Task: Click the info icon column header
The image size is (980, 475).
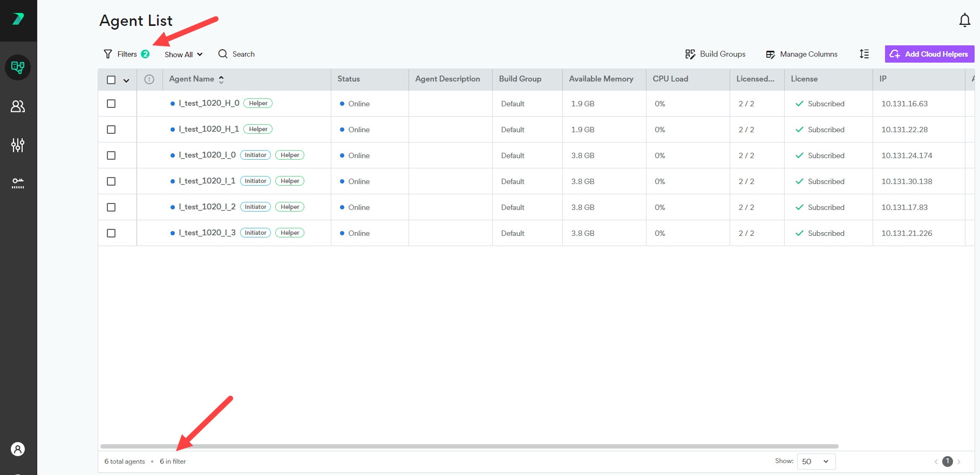Action: 149,79
